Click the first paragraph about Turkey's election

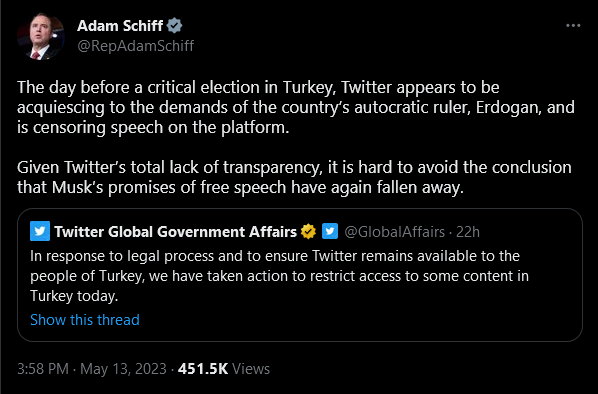click(x=296, y=107)
